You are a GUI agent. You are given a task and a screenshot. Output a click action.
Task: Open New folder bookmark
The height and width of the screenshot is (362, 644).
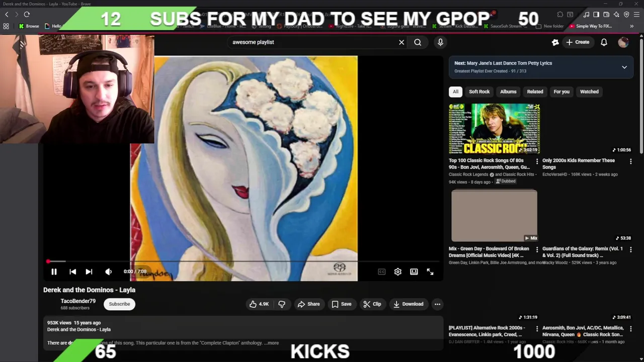coord(550,26)
